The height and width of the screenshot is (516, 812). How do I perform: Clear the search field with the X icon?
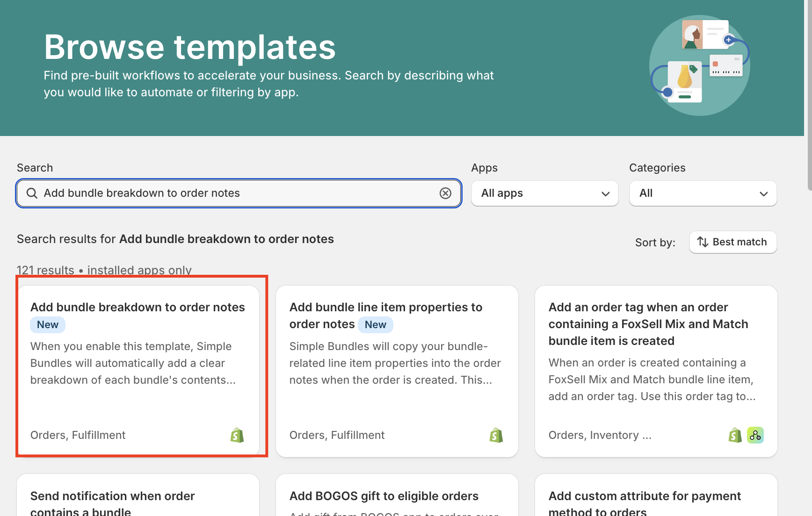click(445, 193)
